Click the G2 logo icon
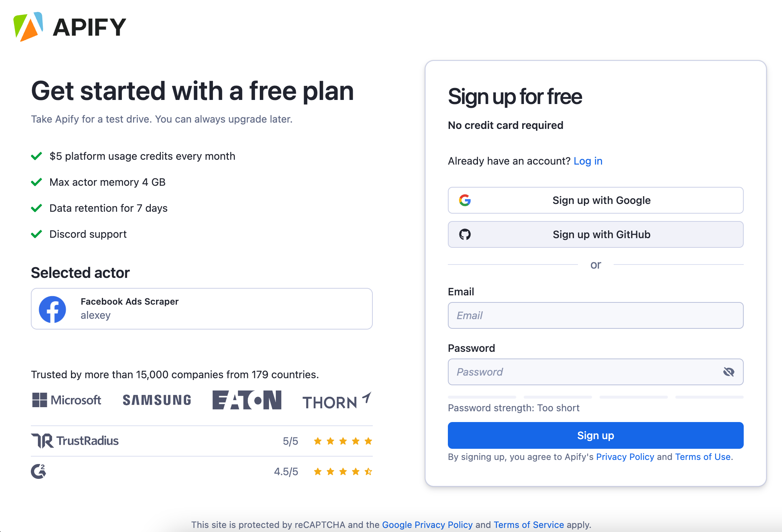This screenshot has height=532, width=782. coord(39,471)
